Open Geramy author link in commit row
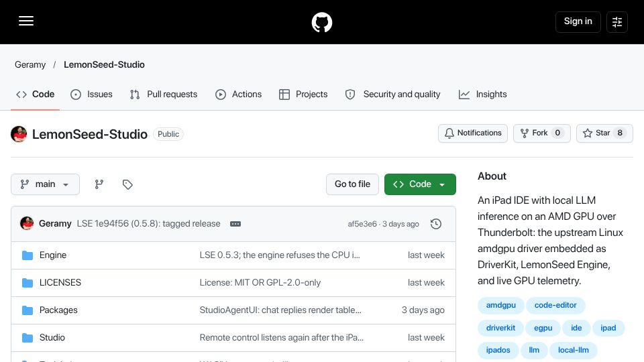This screenshot has height=362, width=644. pos(55,224)
